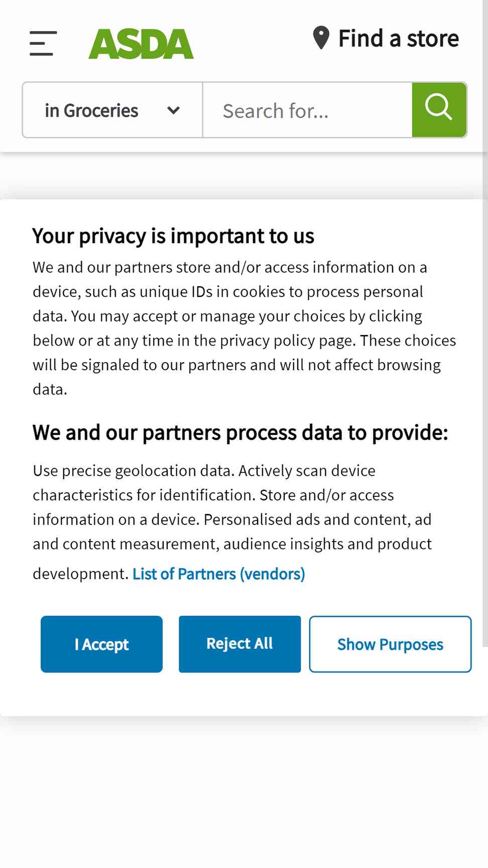The height and width of the screenshot is (868, 488).
Task: Click the paragraph about cookies and unique IDs
Action: (245, 328)
